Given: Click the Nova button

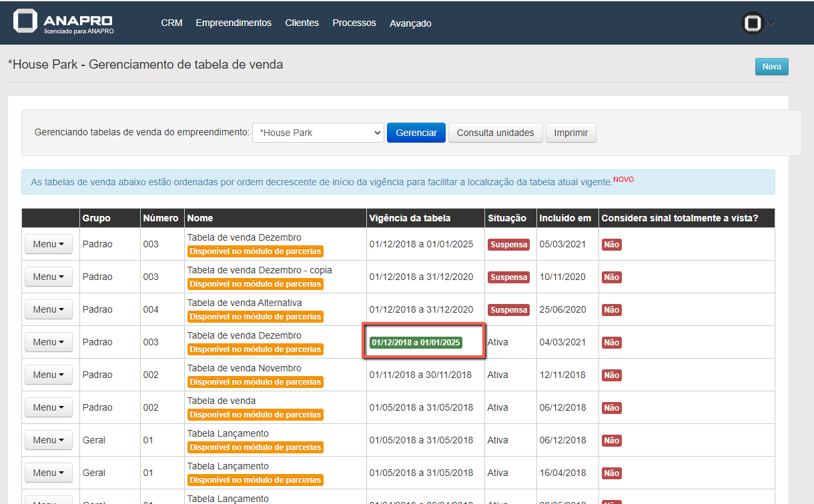Looking at the screenshot, I should click(x=771, y=67).
